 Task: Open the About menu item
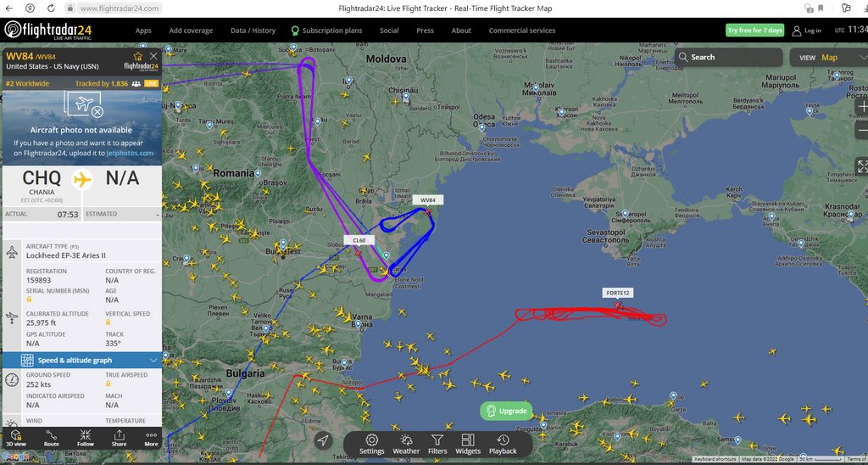(461, 31)
